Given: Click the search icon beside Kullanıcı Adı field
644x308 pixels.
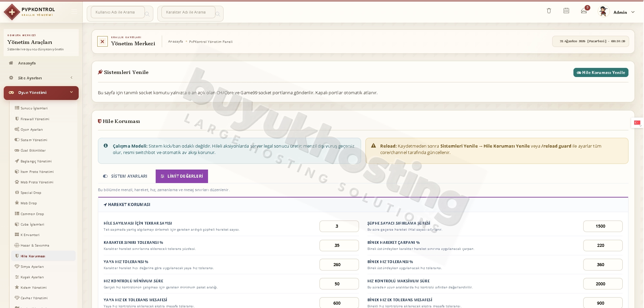Looking at the screenshot, I should point(147,14).
